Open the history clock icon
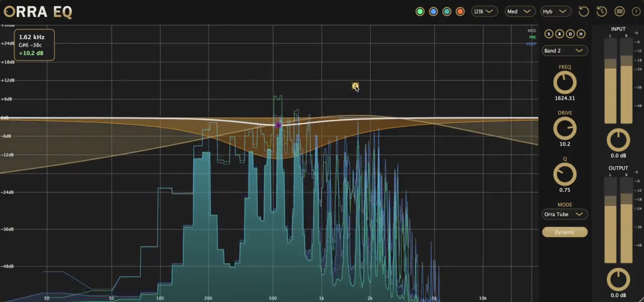Viewport: 644px width, 302px height. click(x=602, y=11)
